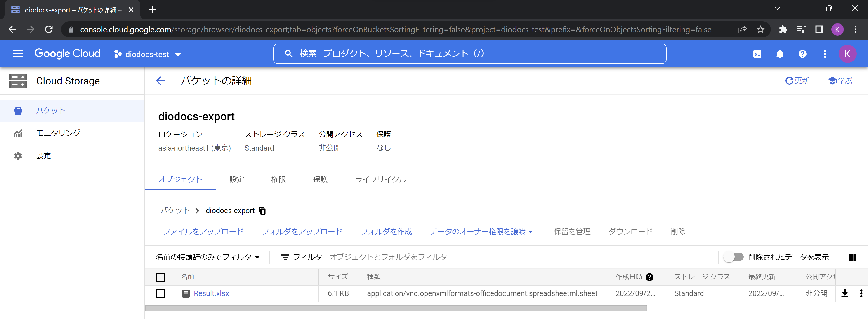Click the settings gear icon in sidebar
Viewport: 868px width, 319px height.
(18, 156)
